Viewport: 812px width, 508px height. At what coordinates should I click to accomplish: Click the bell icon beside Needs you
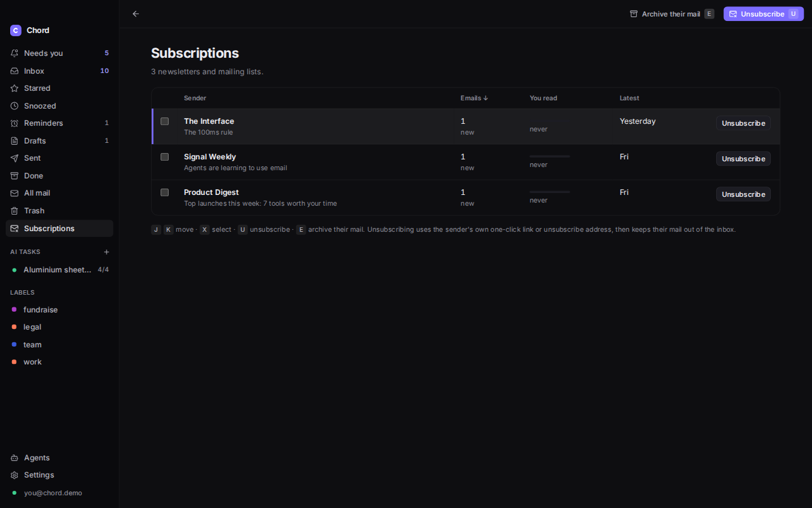point(15,53)
